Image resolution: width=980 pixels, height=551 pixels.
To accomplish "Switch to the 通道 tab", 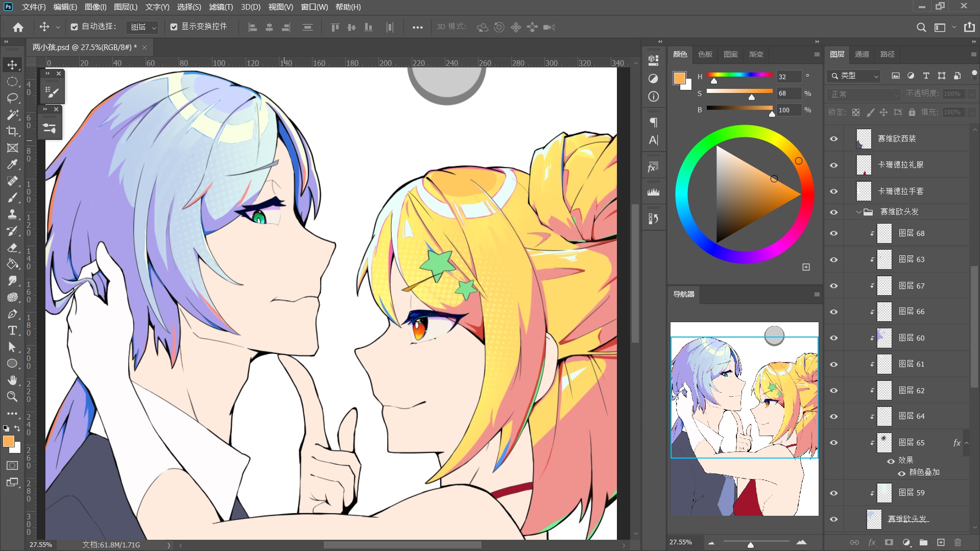I will pos(862,54).
